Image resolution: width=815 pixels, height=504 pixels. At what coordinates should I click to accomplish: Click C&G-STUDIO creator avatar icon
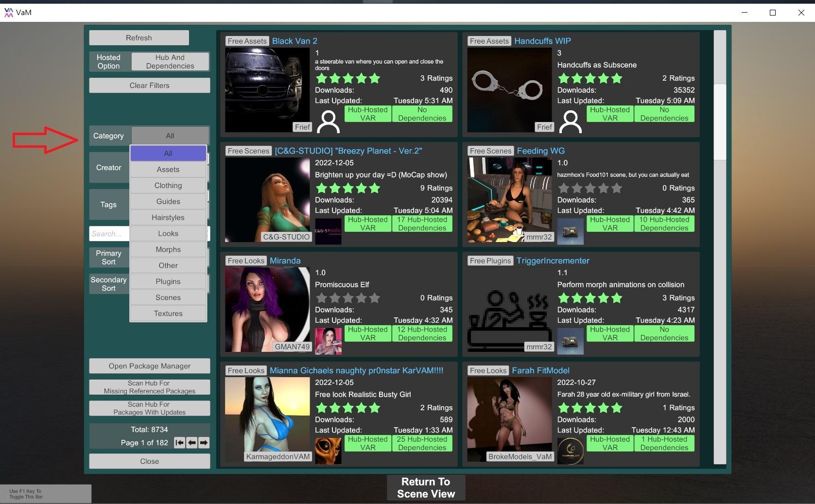point(328,231)
